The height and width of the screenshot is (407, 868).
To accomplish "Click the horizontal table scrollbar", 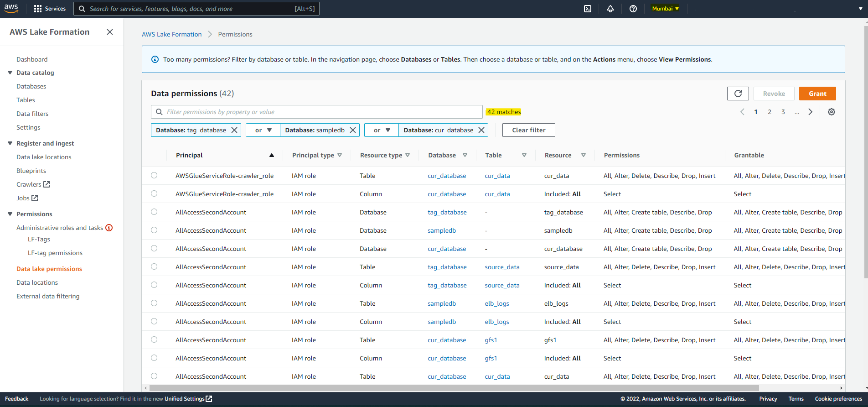I will pos(454,388).
